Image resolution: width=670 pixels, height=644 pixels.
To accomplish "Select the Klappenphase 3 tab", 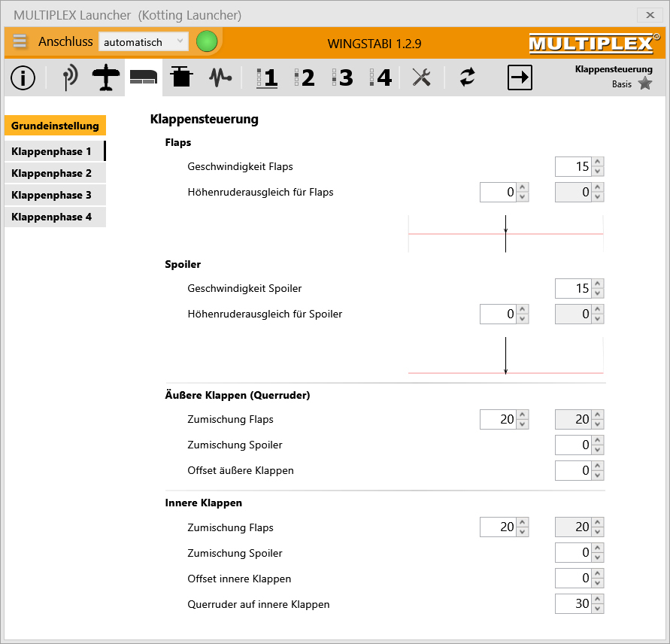I will click(x=55, y=195).
